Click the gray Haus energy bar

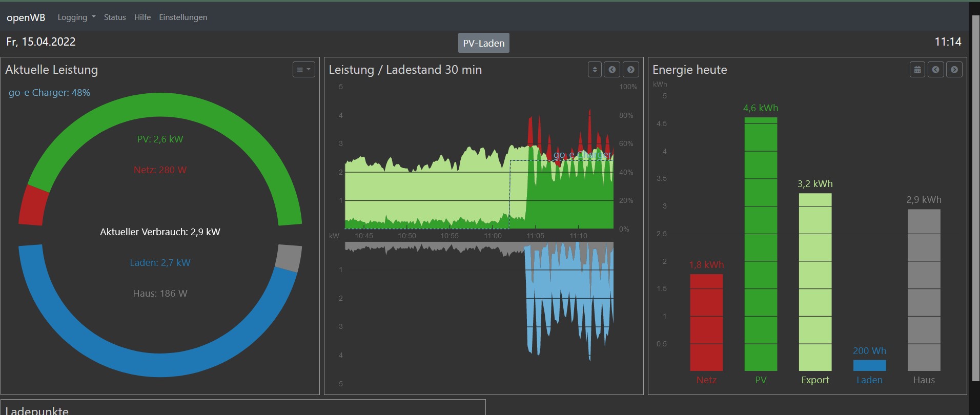click(924, 289)
